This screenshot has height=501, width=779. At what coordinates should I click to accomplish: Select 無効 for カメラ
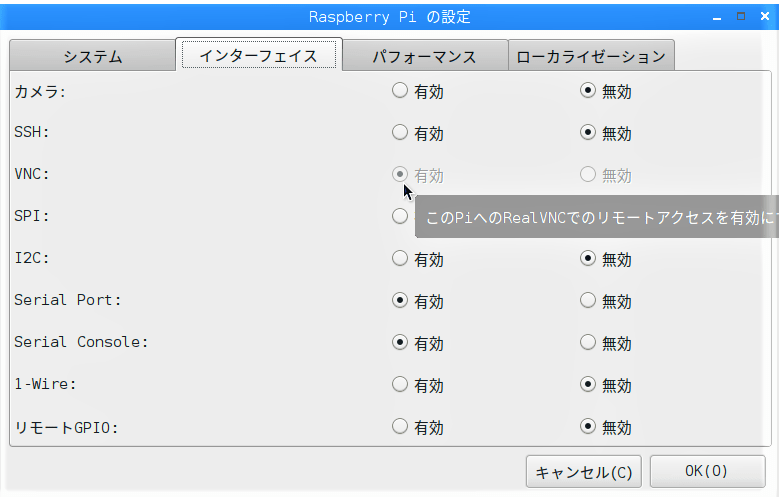[x=588, y=90]
